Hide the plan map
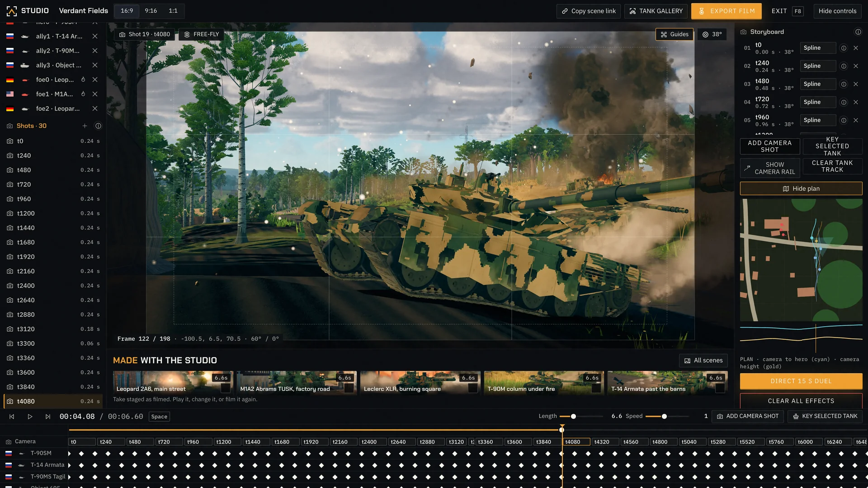The image size is (868, 488). point(801,188)
